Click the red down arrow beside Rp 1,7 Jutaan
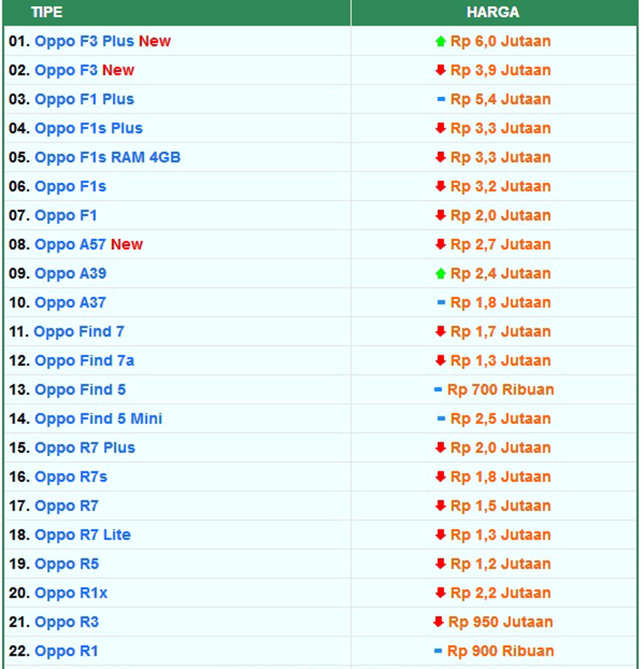Screen dimensions: 644x669 pyautogui.click(x=440, y=332)
